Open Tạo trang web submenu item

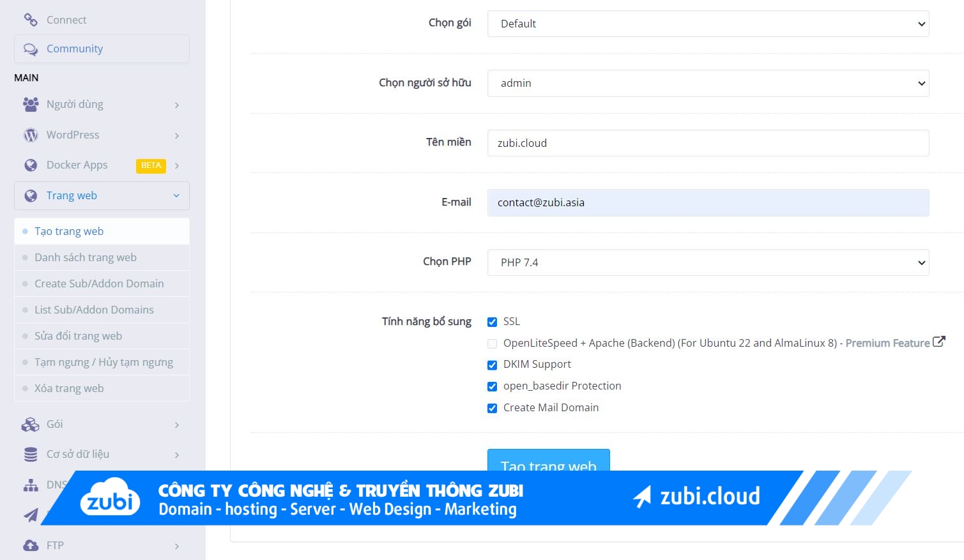pyautogui.click(x=102, y=231)
